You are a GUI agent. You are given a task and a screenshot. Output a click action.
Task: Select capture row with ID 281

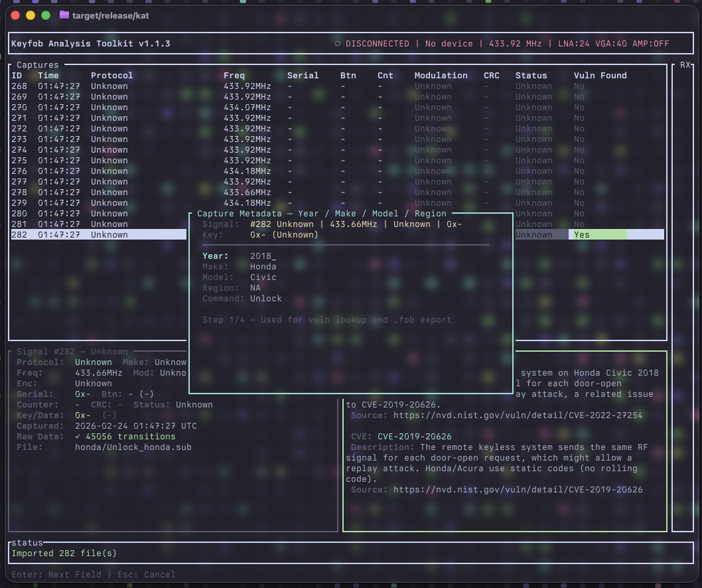click(98, 224)
